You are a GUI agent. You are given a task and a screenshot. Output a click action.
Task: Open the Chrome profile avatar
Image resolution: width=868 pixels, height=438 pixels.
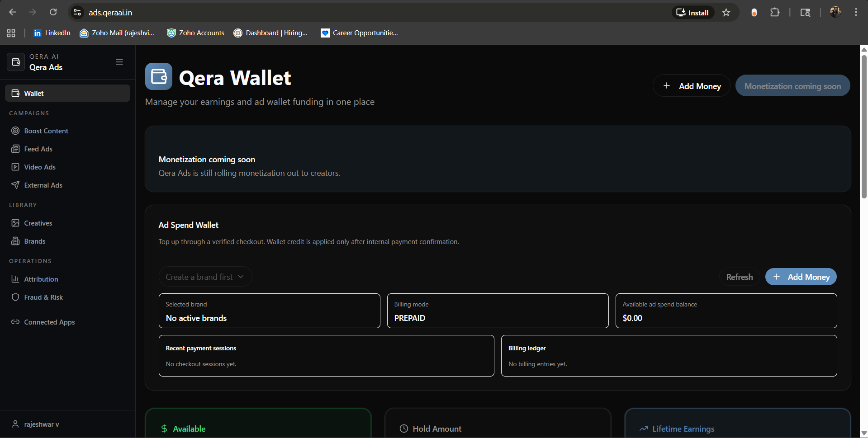835,12
